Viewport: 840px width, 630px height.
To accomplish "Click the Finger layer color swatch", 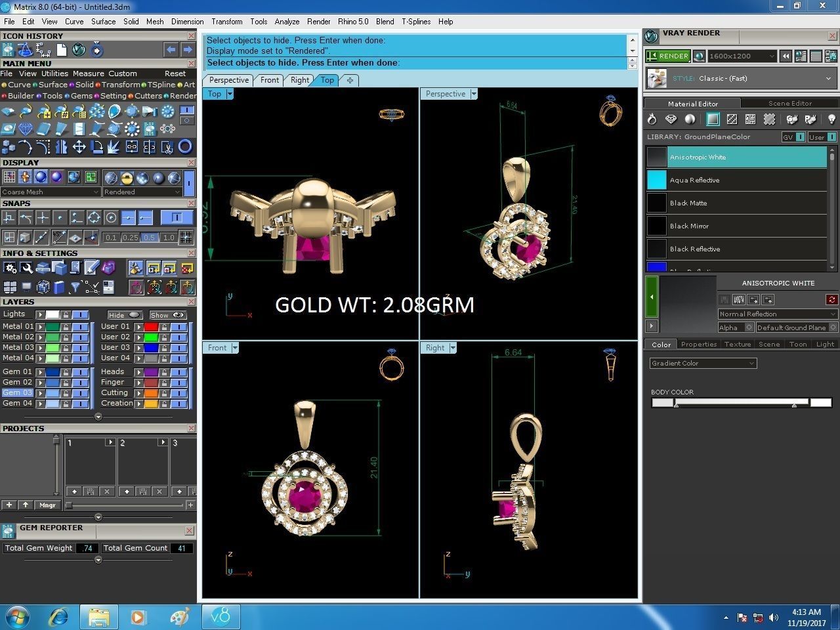I will (151, 382).
